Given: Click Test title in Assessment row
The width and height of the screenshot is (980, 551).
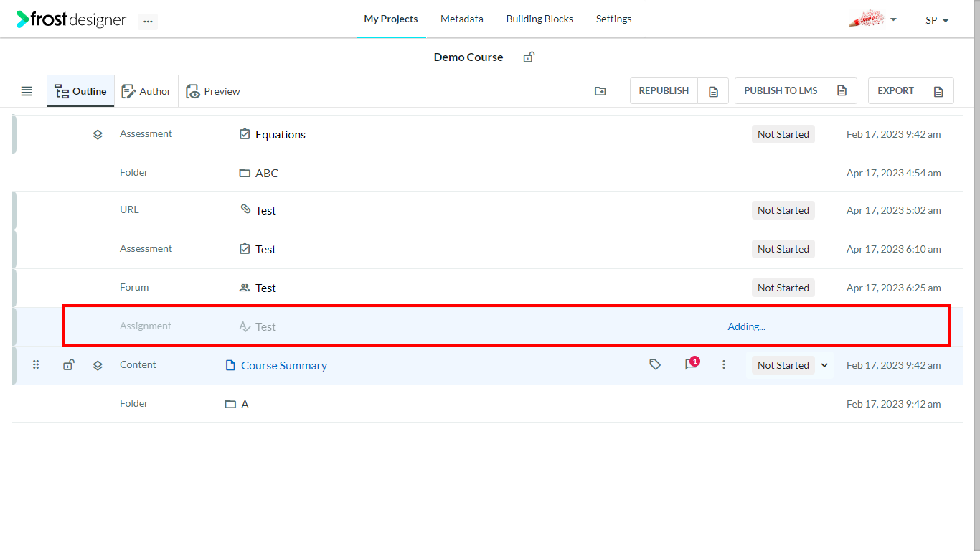Looking at the screenshot, I should (265, 250).
